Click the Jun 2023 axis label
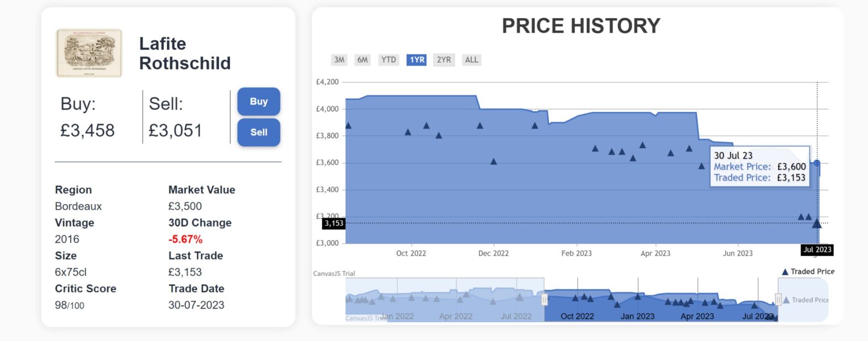 [738, 254]
